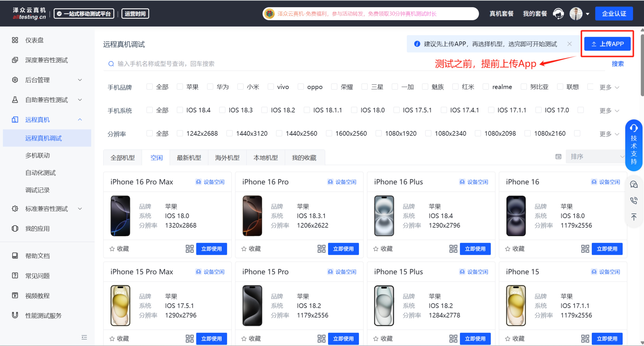Dismiss the upload APP suggestion banner
This screenshot has height=346, width=644.
pos(570,44)
